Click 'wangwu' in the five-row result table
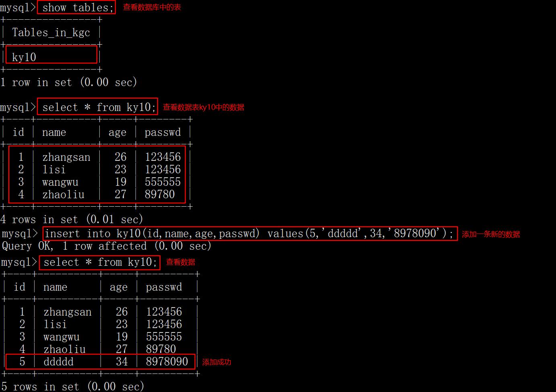 [x=62, y=337]
